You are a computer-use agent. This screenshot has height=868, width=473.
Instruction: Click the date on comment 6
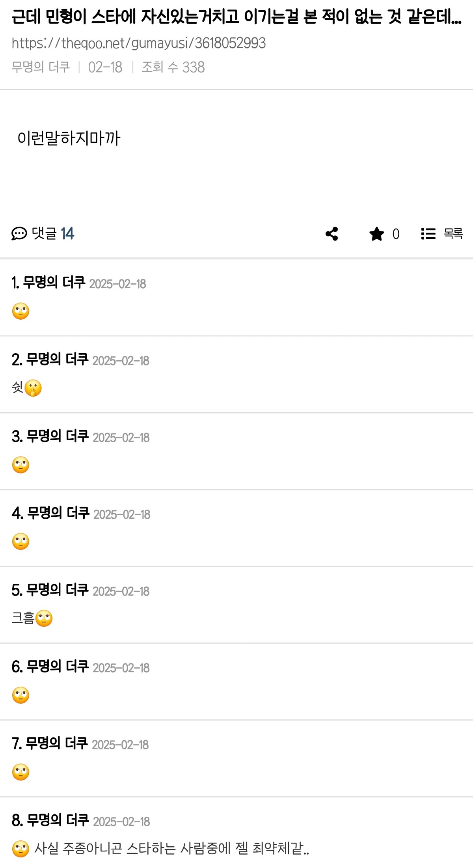click(x=121, y=668)
